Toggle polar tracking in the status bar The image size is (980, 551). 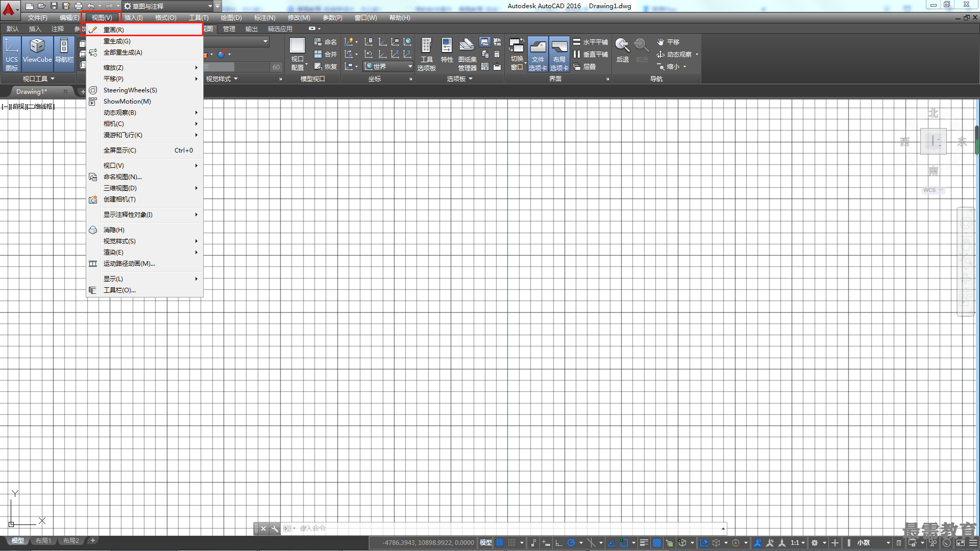[x=571, y=543]
